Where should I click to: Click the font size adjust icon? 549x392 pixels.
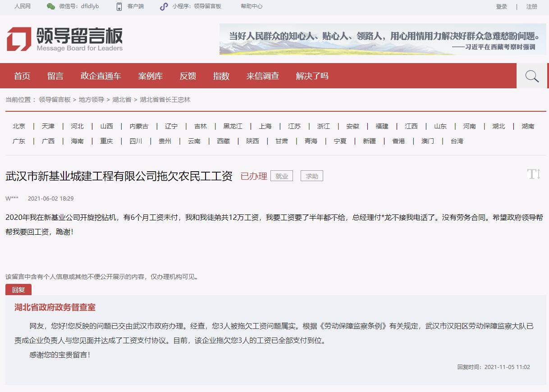click(x=534, y=174)
